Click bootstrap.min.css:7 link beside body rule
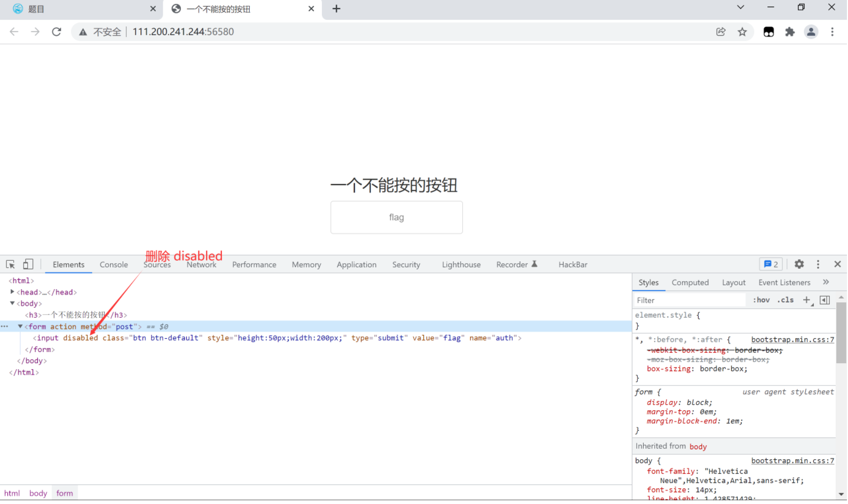Viewport: 848px width, 504px height. (792, 461)
